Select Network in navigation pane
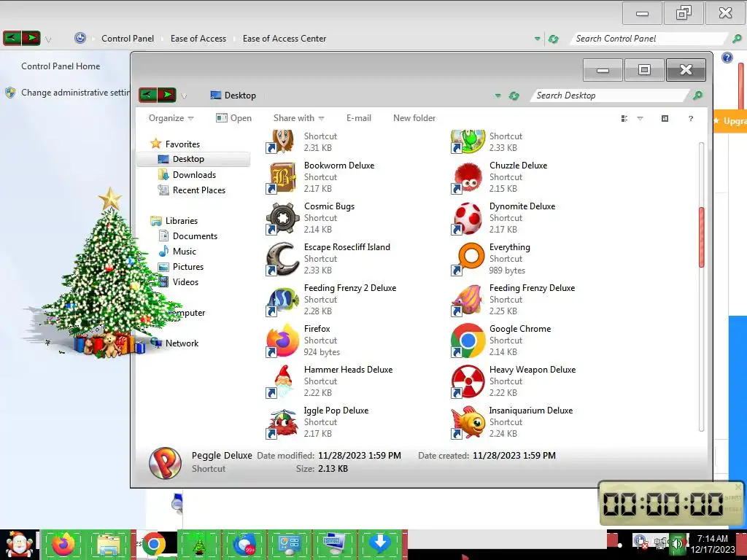This screenshot has height=560, width=747. (182, 343)
